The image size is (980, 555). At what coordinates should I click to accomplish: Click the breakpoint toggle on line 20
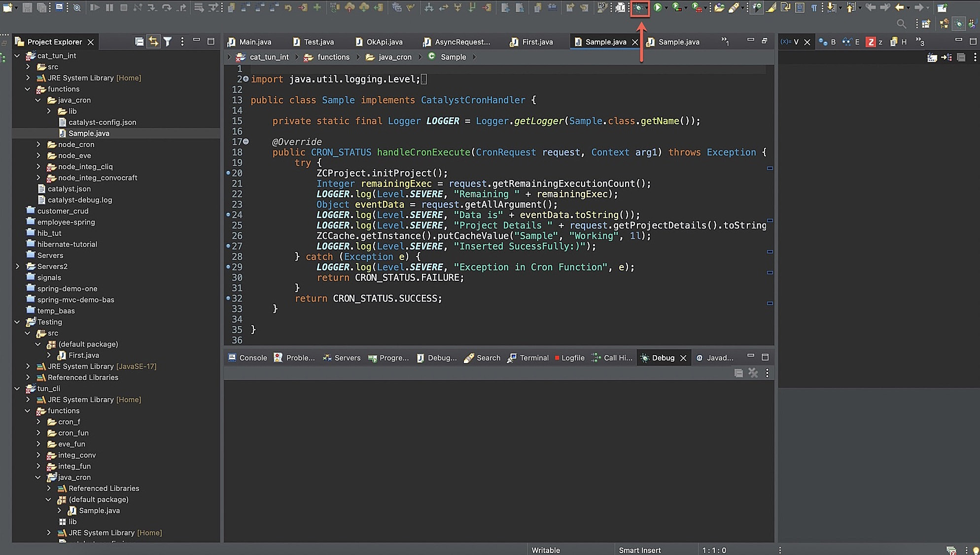tap(228, 173)
